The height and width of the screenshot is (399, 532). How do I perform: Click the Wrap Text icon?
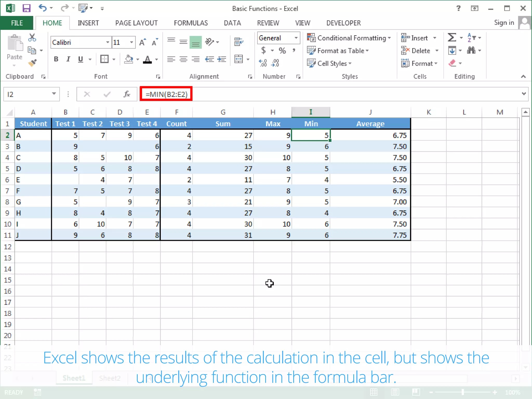point(238,42)
